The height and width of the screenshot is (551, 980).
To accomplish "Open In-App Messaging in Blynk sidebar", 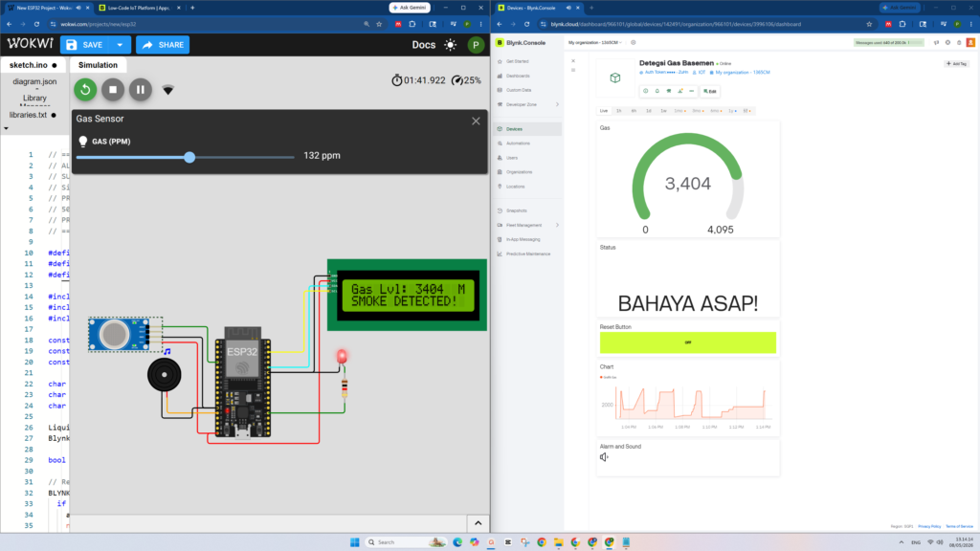I will coord(523,239).
